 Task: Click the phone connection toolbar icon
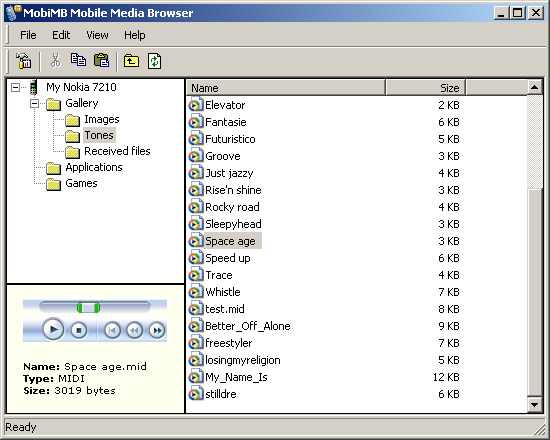pyautogui.click(x=24, y=61)
